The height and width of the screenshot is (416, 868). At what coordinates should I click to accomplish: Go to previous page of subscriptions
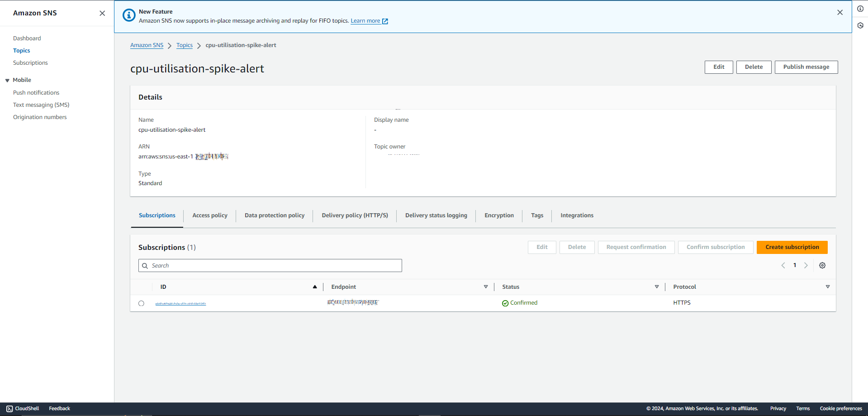[783, 266]
